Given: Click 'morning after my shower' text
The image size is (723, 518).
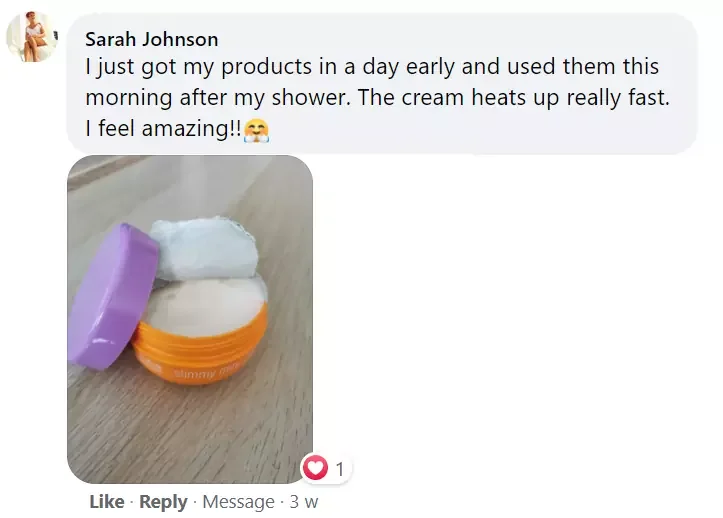Looking at the screenshot, I should tap(215, 98).
